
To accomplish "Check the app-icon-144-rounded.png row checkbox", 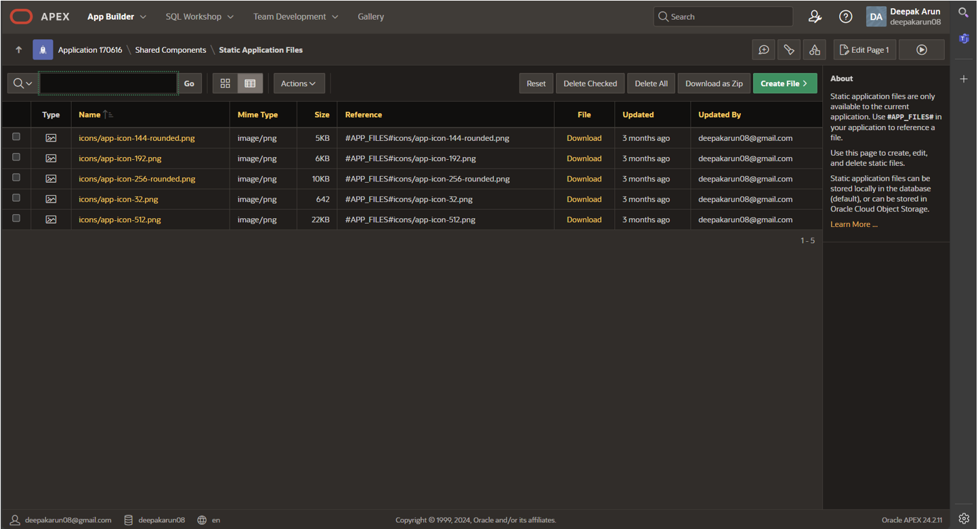I will coord(16,137).
